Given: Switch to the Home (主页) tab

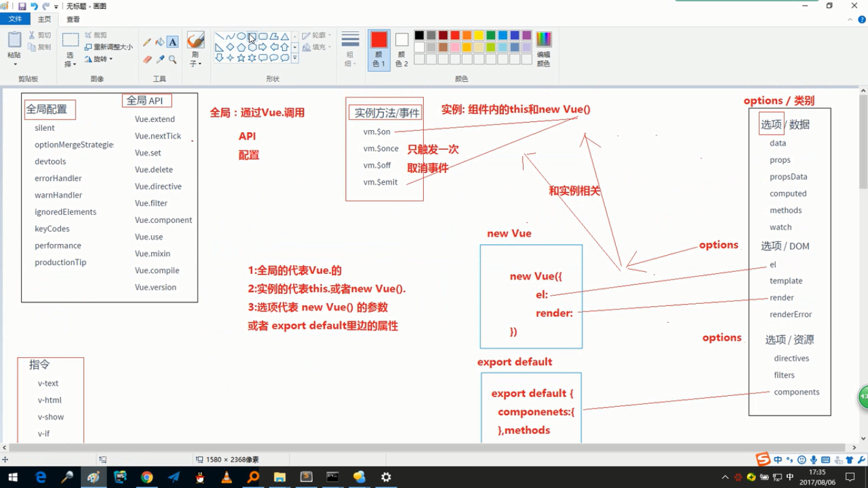Looking at the screenshot, I should [44, 20].
